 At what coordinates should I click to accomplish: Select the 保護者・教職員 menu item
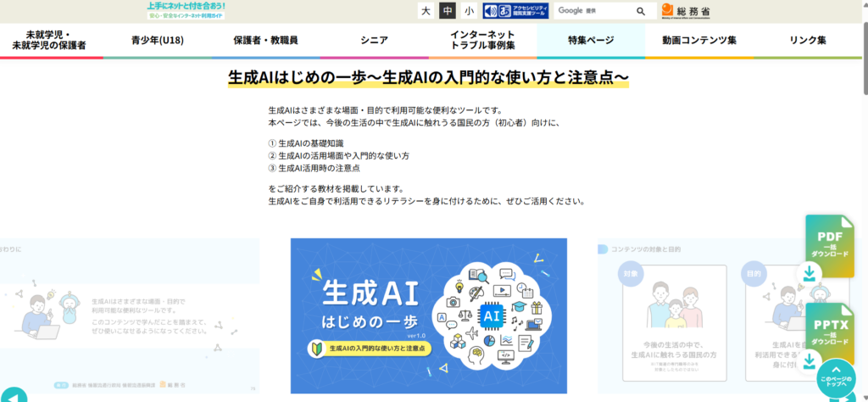tap(265, 40)
